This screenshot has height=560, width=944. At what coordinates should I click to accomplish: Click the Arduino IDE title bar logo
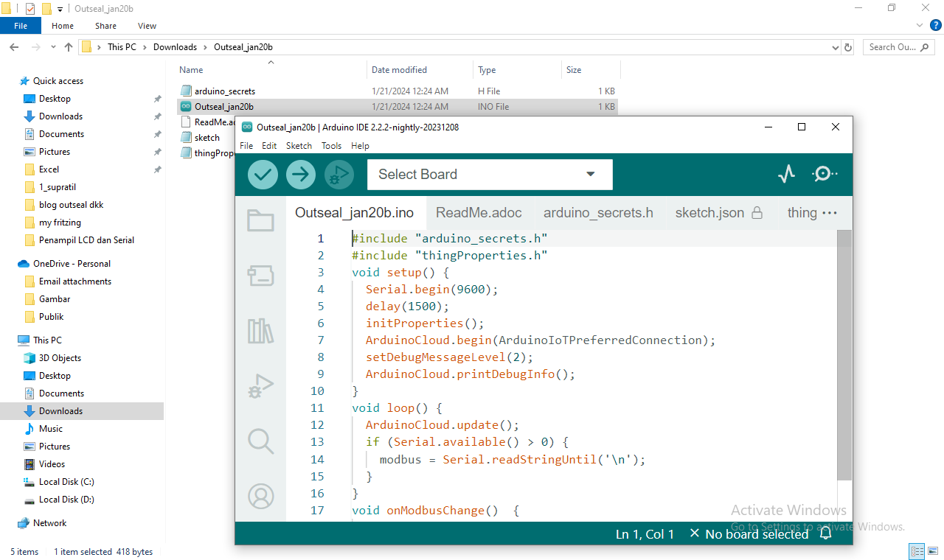click(x=247, y=127)
